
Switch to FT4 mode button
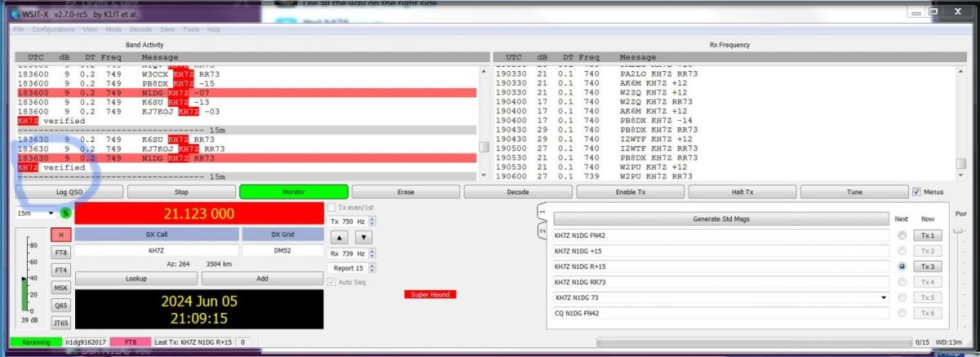tap(61, 270)
